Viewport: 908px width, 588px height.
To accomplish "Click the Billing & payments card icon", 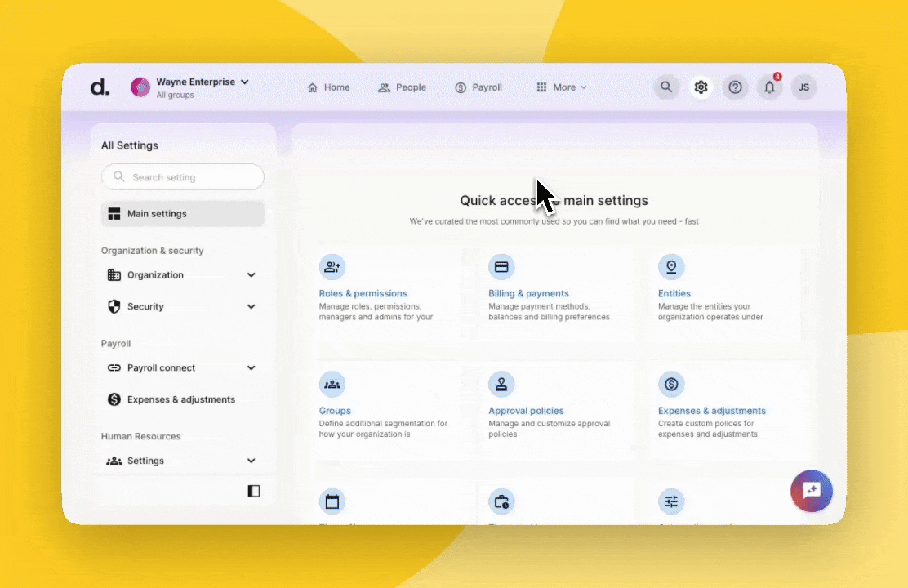I will pos(501,267).
